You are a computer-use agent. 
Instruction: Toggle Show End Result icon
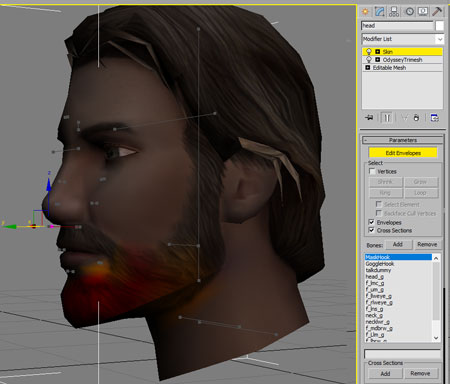(387, 118)
